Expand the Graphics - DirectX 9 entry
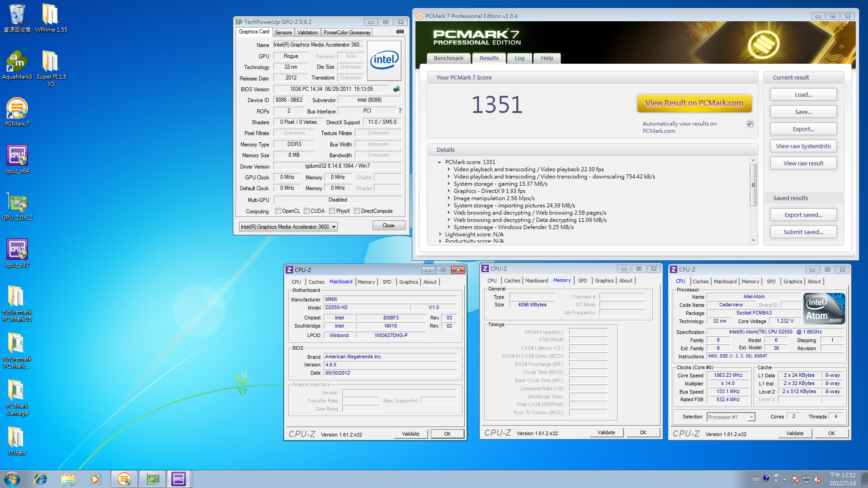Screen dimensions: 868x488 tap(449, 191)
